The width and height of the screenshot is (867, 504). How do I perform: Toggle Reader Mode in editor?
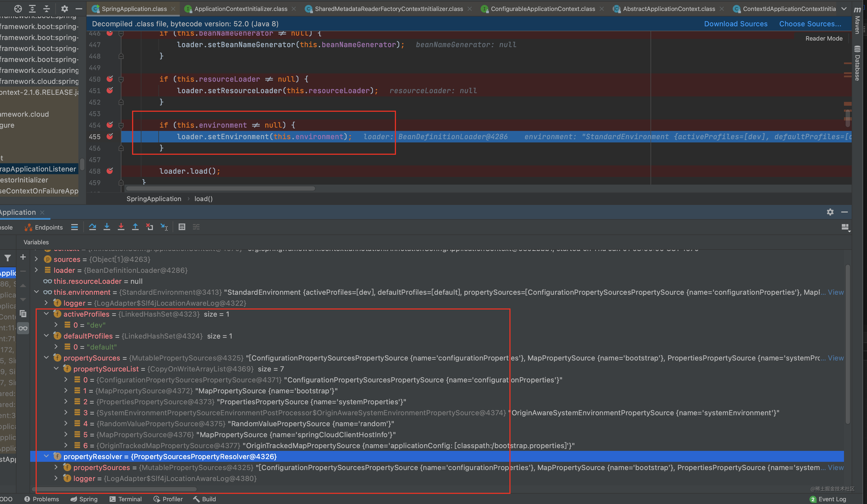824,39
